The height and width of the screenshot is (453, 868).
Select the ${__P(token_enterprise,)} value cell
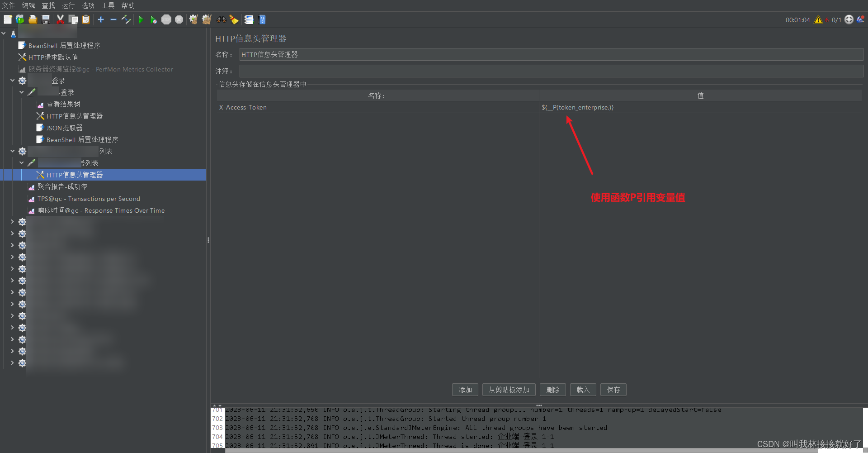coord(701,107)
